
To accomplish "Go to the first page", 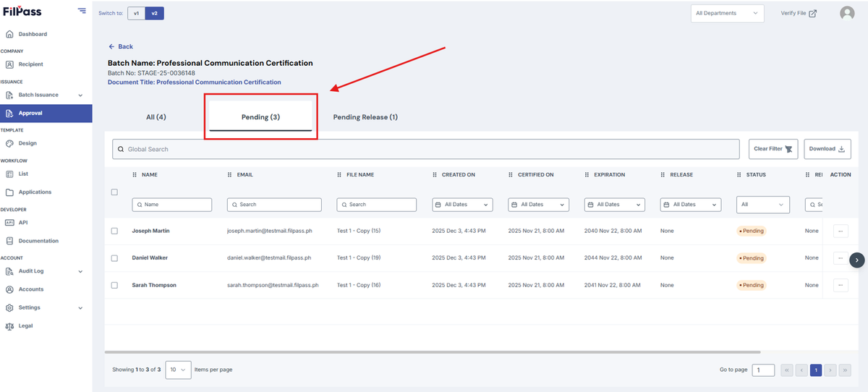I will pos(786,370).
